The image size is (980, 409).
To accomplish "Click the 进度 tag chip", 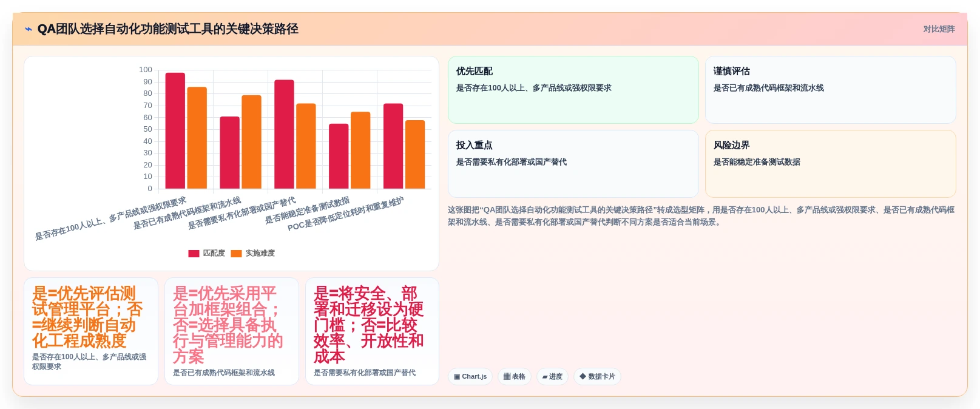I will click(x=552, y=377).
